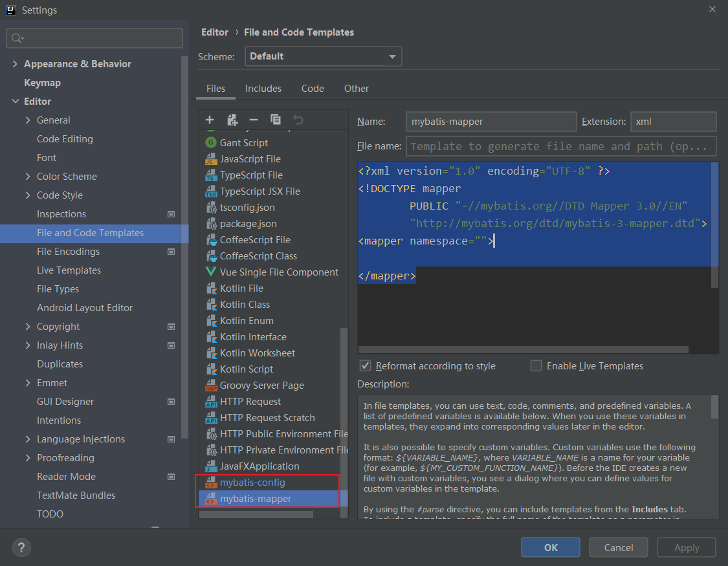Expand the Copyright node
Image resolution: width=728 pixels, height=566 pixels.
28,327
